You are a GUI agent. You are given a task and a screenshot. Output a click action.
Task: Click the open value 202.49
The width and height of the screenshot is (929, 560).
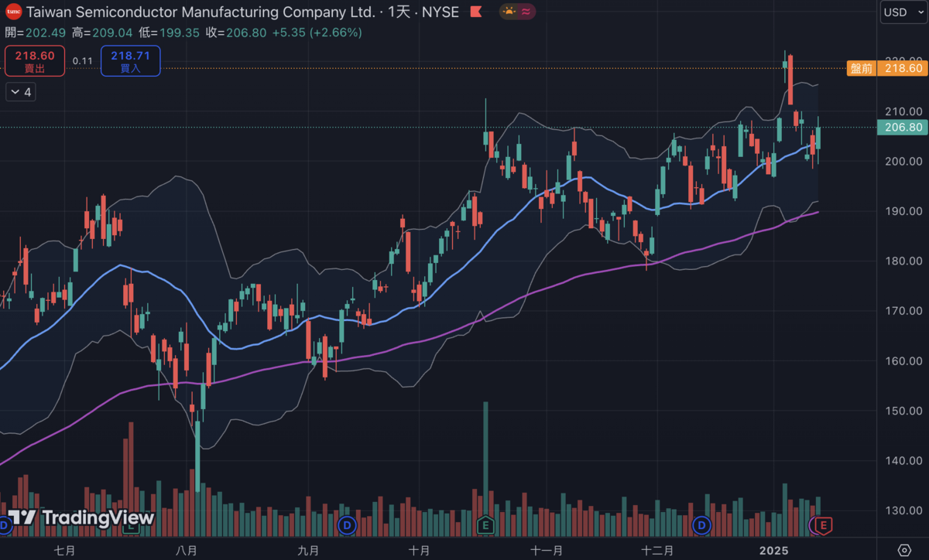(x=46, y=32)
